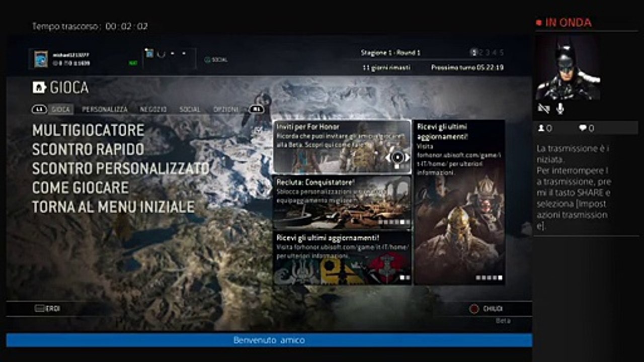Click the SOCIAL button in the top bar

click(216, 59)
